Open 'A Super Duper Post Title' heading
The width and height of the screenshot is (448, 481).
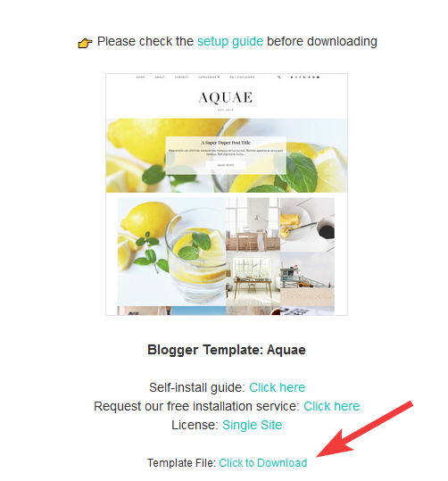[x=226, y=143]
